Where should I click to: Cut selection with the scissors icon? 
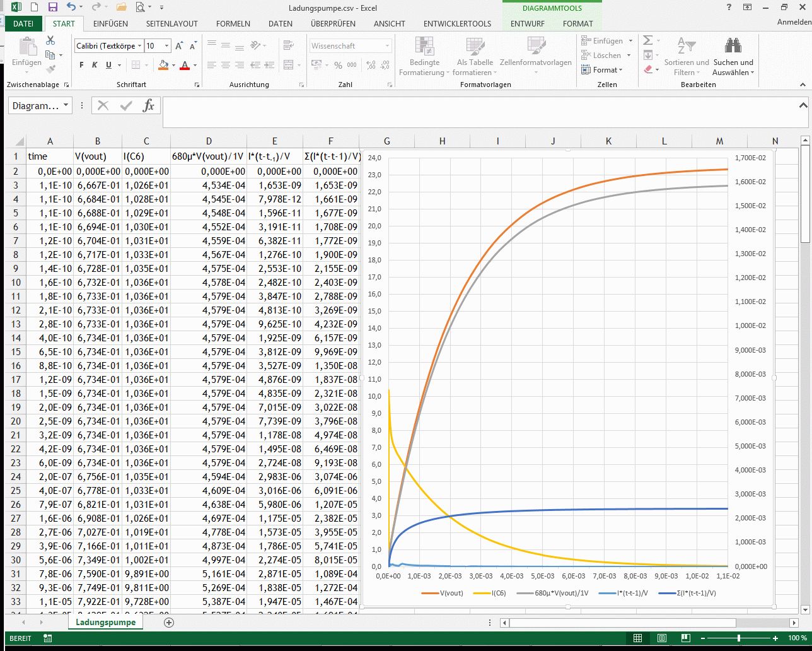[x=50, y=41]
